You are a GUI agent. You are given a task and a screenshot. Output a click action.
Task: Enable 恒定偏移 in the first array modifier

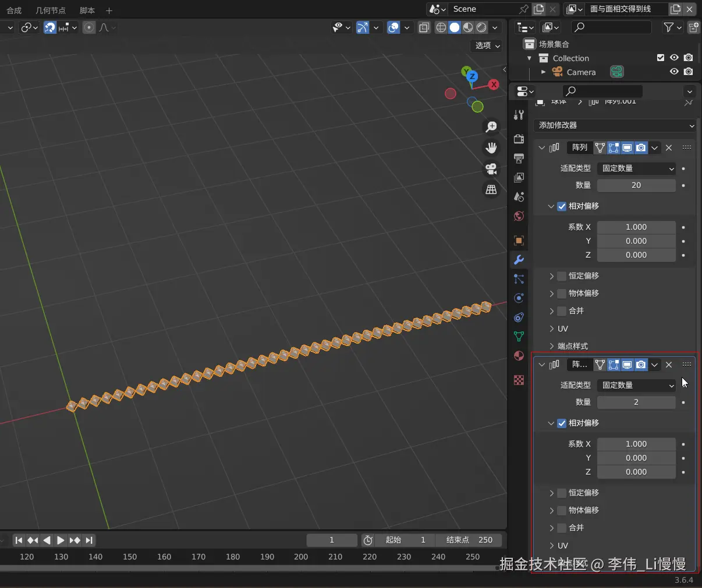(562, 276)
